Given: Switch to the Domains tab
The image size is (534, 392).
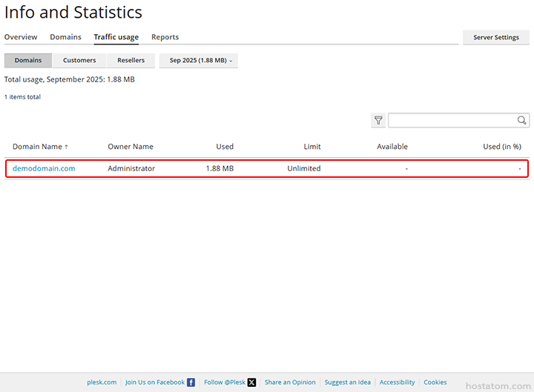Looking at the screenshot, I should pyautogui.click(x=65, y=37).
